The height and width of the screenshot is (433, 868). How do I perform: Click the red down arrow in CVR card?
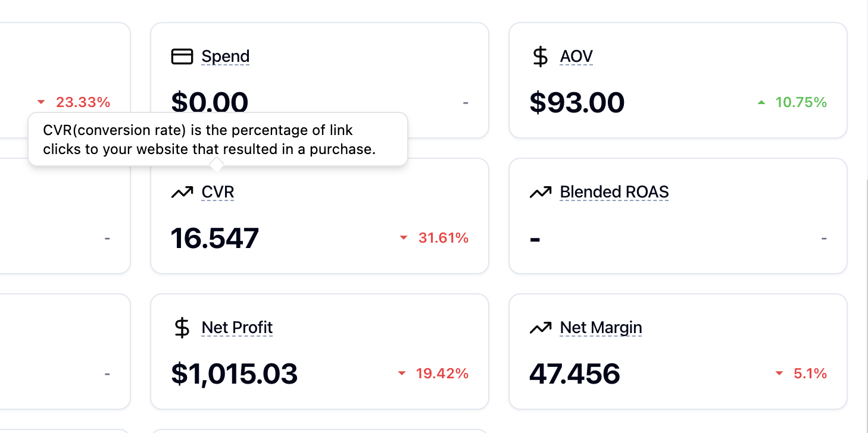point(404,238)
